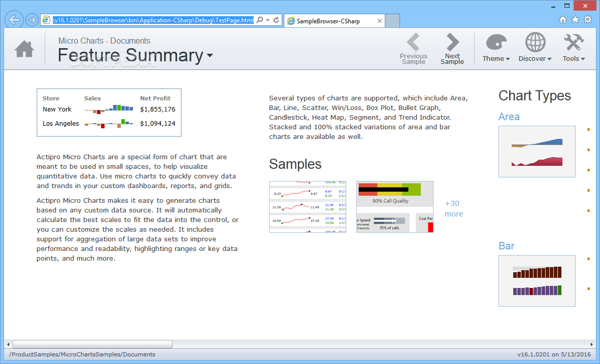Open browser Home icon in toolbar
The height and width of the screenshot is (364, 600).
(x=562, y=19)
